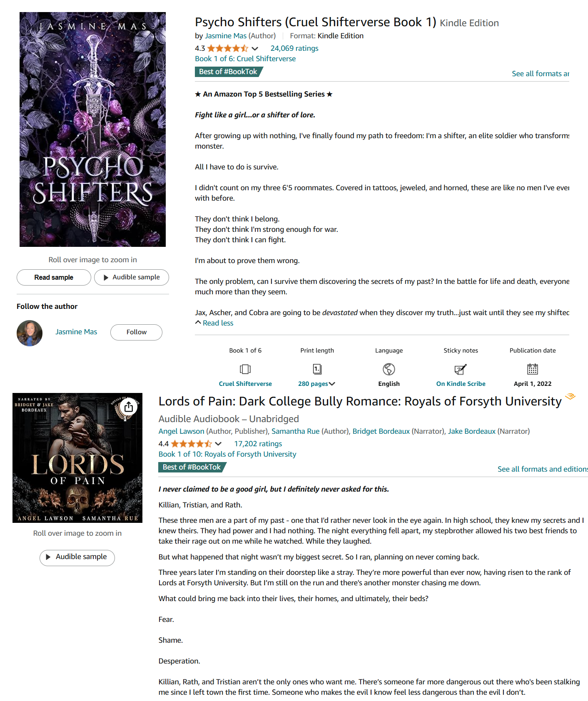This screenshot has height=701, width=588.
Task: Collapse description with Read less
Action: tap(214, 323)
